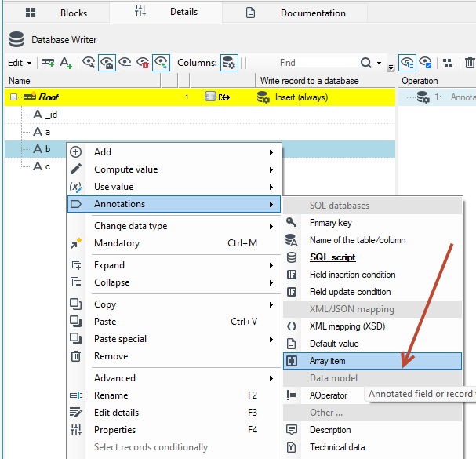Click into the Find search field
Screen dimensions: 476x459
pyautogui.click(x=302, y=63)
